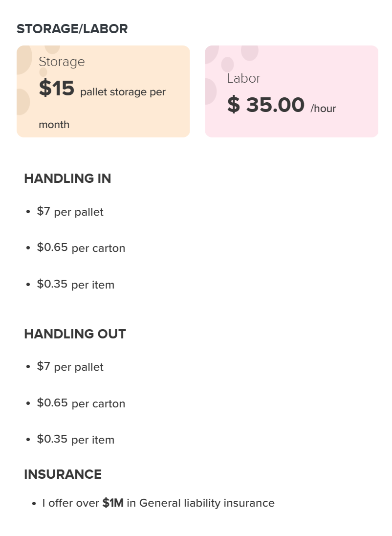Click $7 per pallet under Handling Out

70,367
